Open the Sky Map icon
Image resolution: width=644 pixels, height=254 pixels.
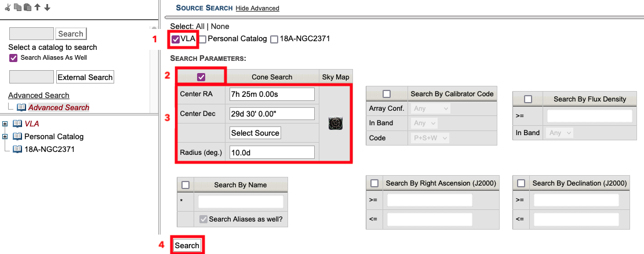(x=335, y=124)
